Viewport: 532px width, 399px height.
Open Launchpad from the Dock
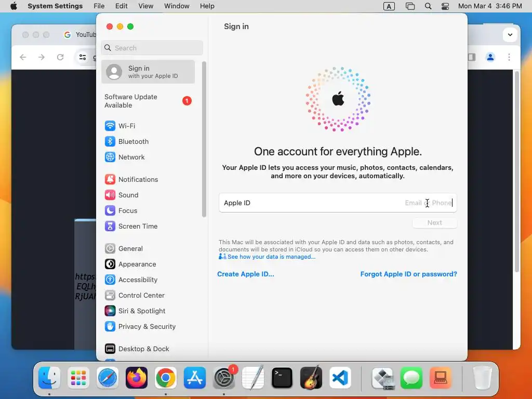(x=78, y=378)
